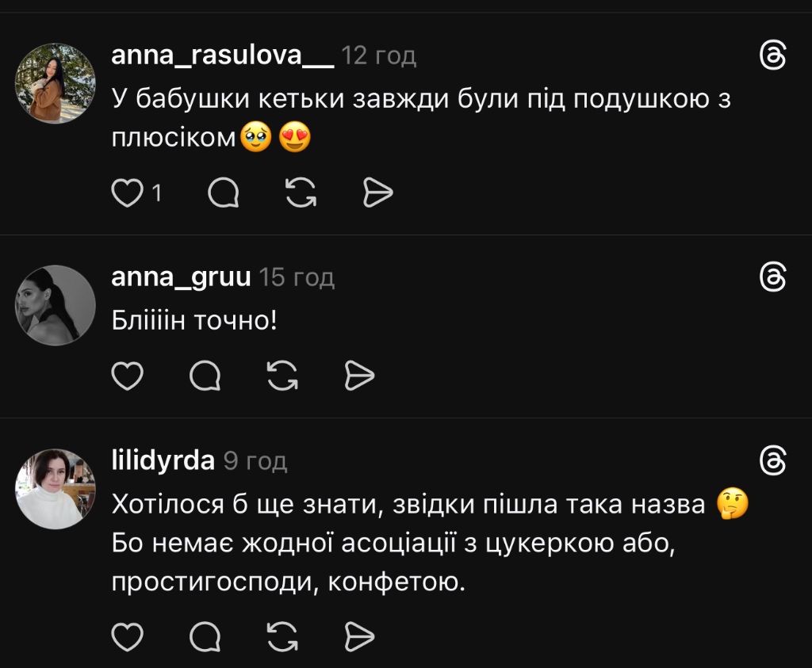Click anna_rasulova__'s profile picture
This screenshot has width=812, height=668.
[x=56, y=83]
